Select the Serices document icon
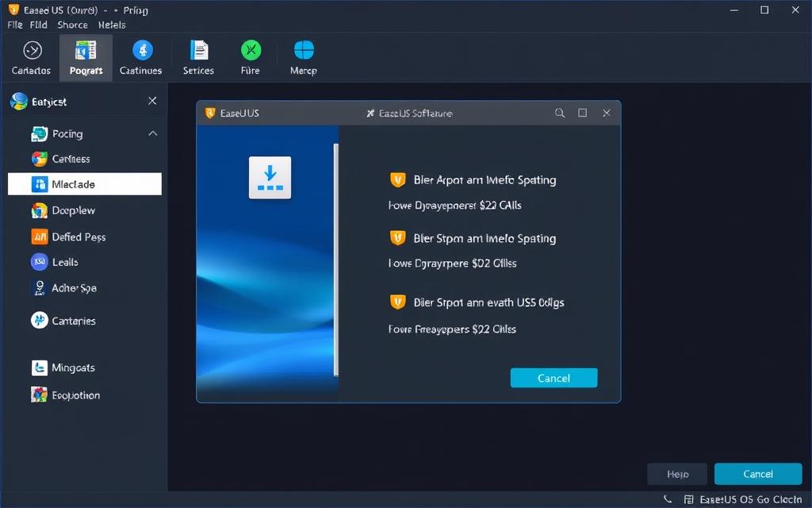812x508 pixels. point(199,50)
